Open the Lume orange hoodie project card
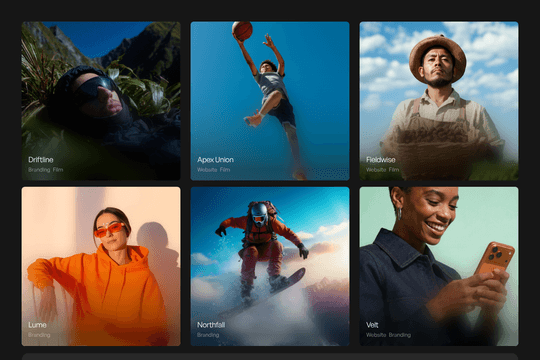The width and height of the screenshot is (540, 360). tap(101, 266)
